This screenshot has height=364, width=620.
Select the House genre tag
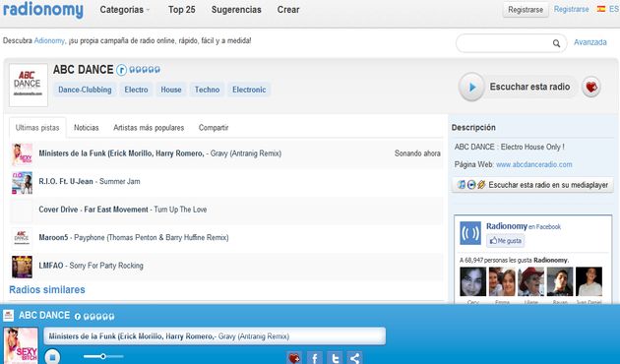tap(171, 90)
